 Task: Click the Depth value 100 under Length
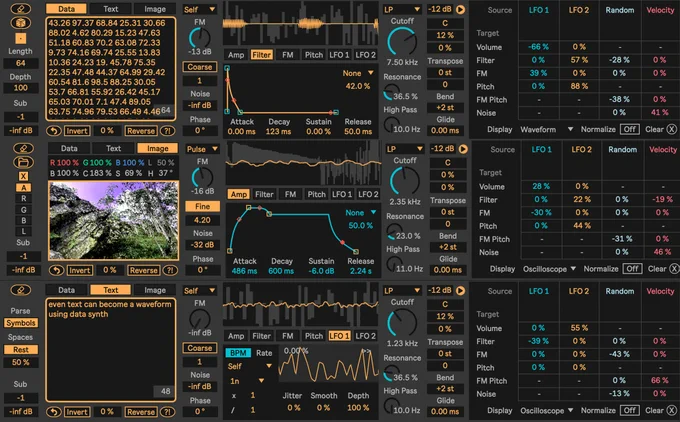point(20,88)
